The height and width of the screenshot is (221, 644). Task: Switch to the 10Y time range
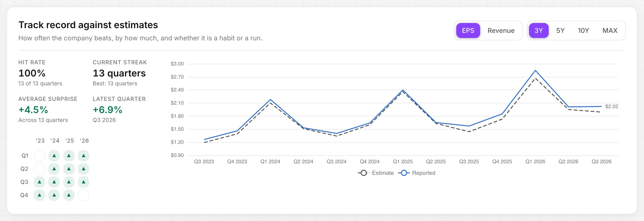click(583, 30)
